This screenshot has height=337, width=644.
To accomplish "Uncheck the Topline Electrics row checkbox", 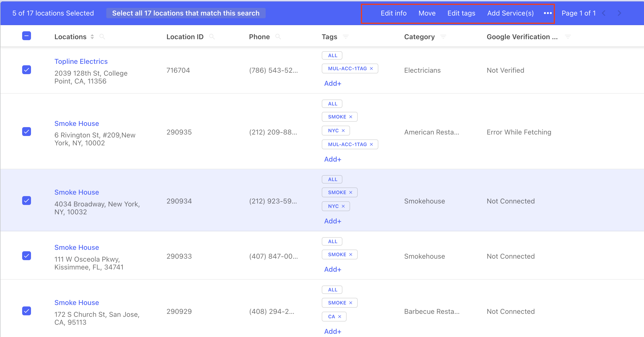I will (x=27, y=70).
